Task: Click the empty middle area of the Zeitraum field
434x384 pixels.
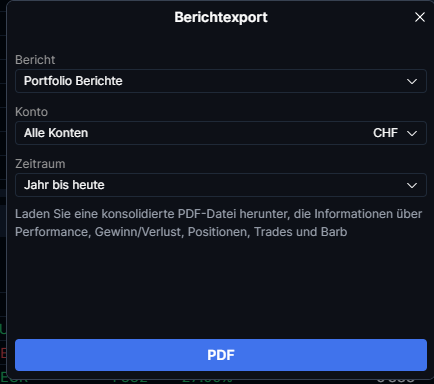Action: point(253,185)
